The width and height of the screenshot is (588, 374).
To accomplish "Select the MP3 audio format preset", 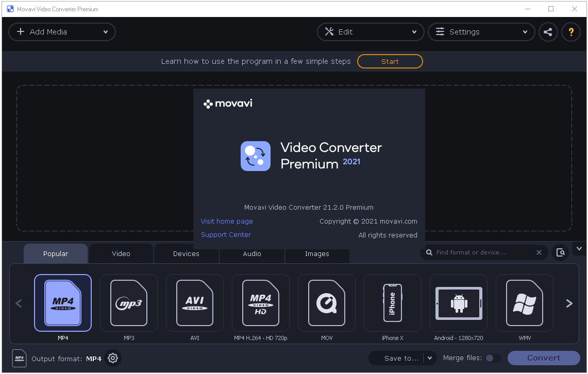I will 129,303.
